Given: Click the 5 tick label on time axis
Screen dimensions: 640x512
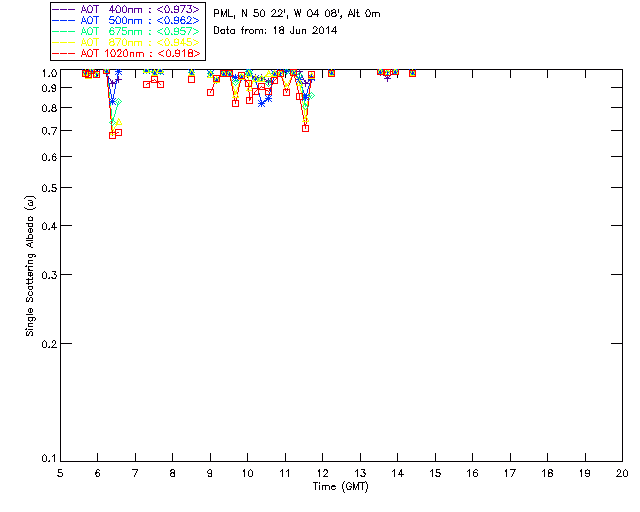Looking at the screenshot, I should [60, 472].
